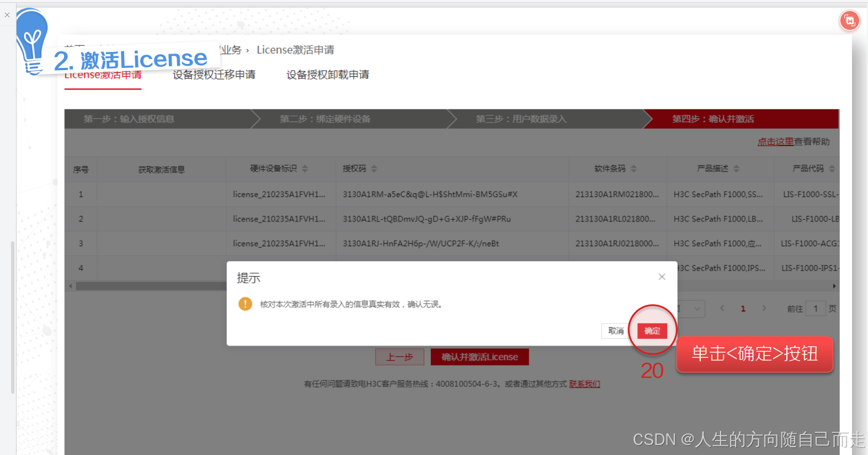This screenshot has width=868, height=455.
Task: Click software barcode 213130A1RL021800...
Action: point(615,219)
